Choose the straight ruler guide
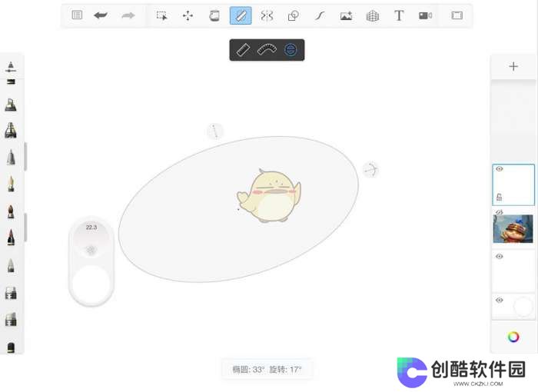538x392 pixels. pos(243,50)
